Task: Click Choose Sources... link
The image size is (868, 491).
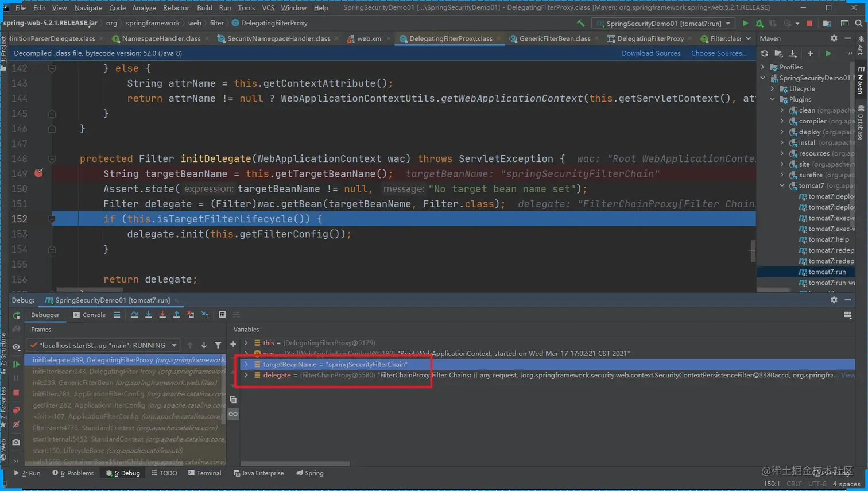Action: tap(719, 53)
